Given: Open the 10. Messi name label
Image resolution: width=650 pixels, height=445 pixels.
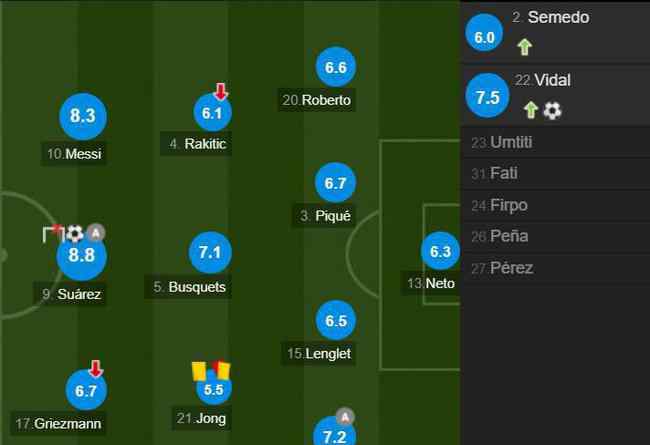Looking at the screenshot, I should [74, 154].
